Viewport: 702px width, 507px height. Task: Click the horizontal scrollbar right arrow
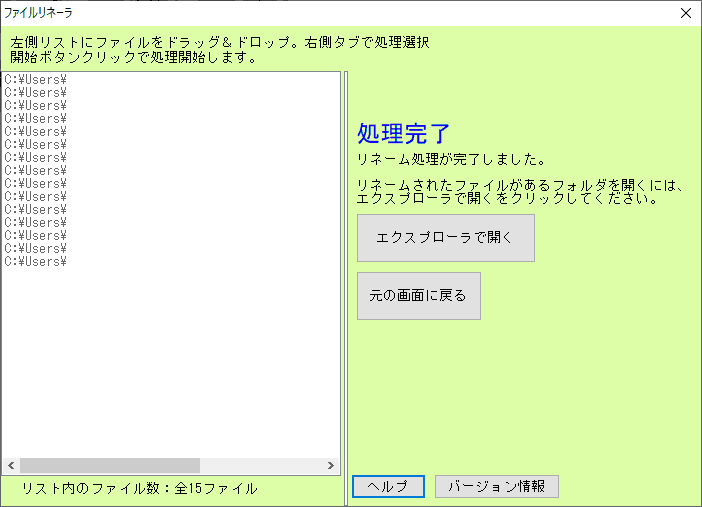[331, 466]
